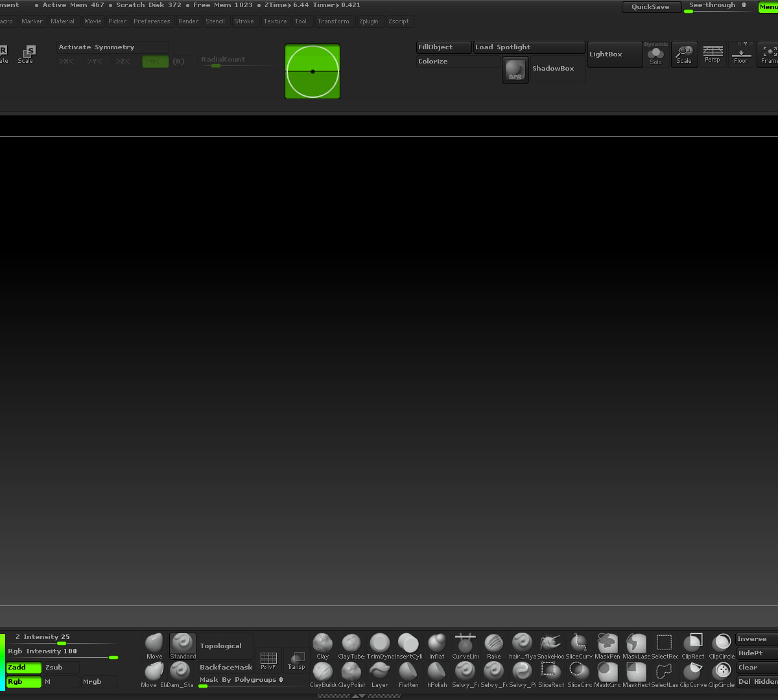Image resolution: width=778 pixels, height=700 pixels.
Task: Choose the ClayTubes brush
Action: click(x=351, y=646)
